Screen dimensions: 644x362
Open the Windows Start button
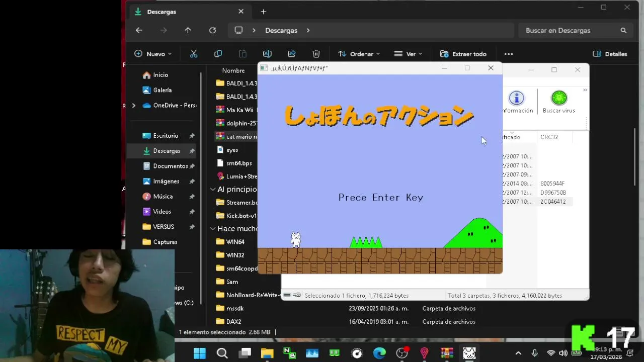[x=200, y=353]
